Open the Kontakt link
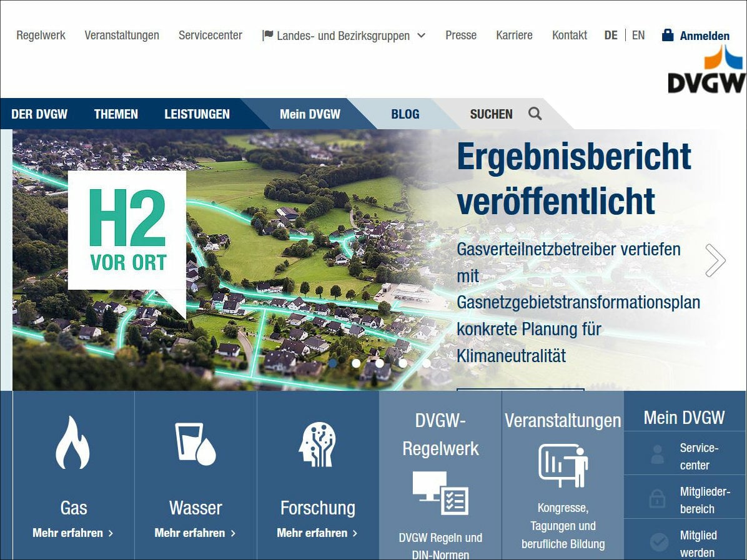Screen dimensions: 747x560 569,35
